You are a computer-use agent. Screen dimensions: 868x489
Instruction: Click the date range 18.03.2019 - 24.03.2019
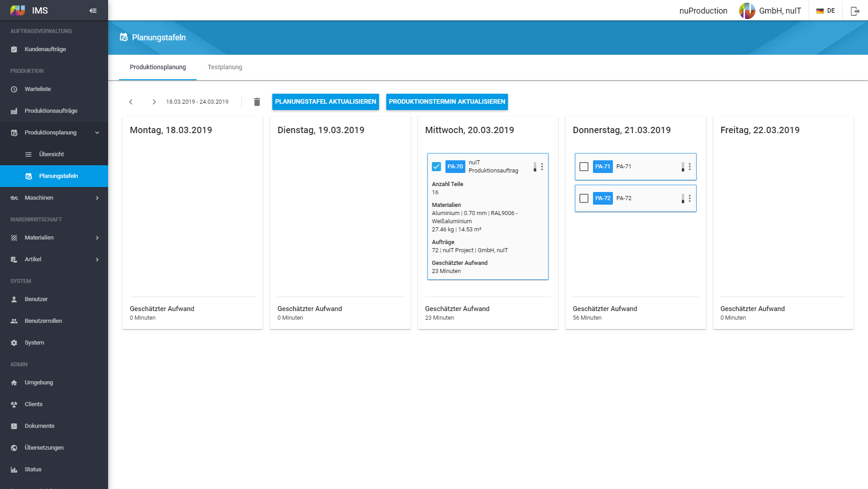tap(197, 102)
